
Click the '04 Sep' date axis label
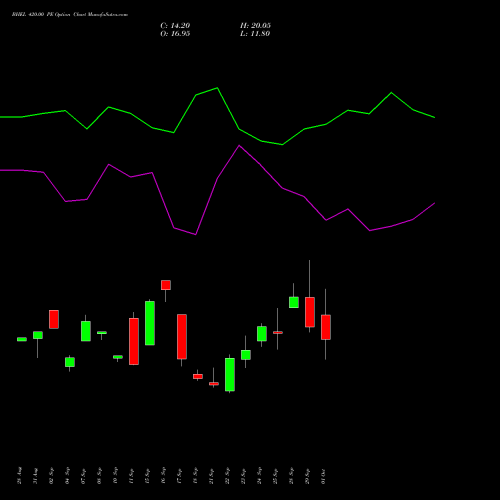67,476
